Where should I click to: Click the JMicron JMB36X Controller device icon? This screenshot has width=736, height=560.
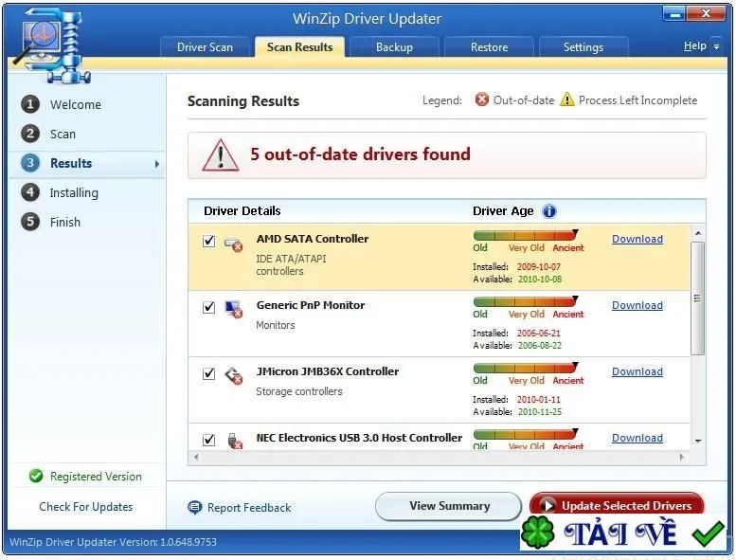click(233, 375)
